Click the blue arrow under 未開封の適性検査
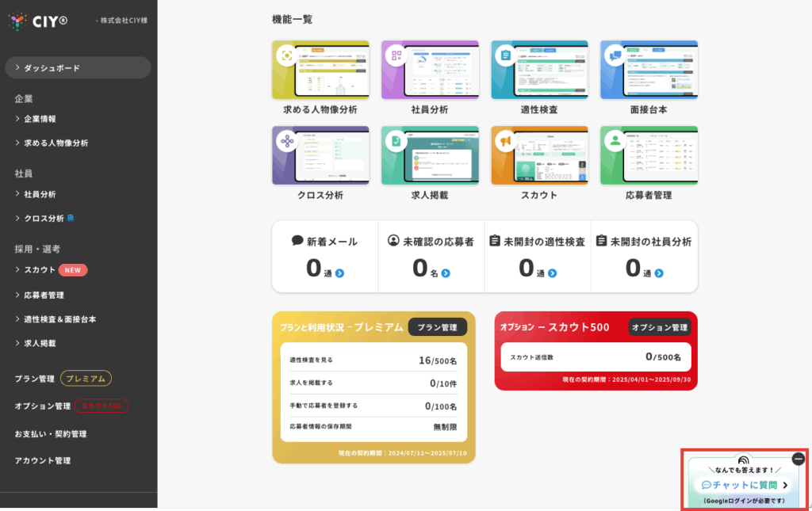 point(552,273)
